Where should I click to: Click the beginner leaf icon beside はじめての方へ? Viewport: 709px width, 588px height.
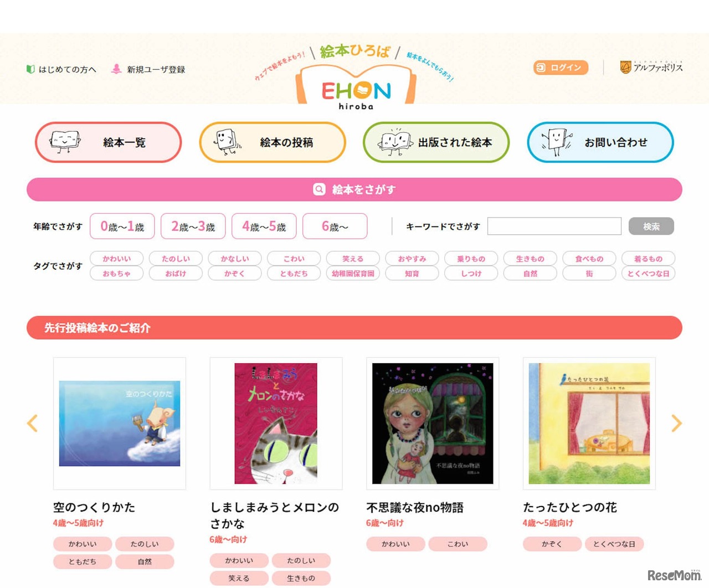coord(30,69)
